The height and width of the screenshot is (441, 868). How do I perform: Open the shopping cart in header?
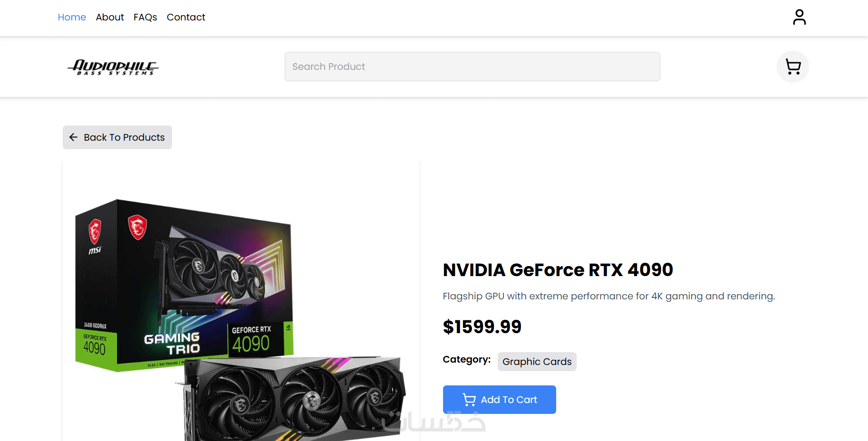[792, 67]
